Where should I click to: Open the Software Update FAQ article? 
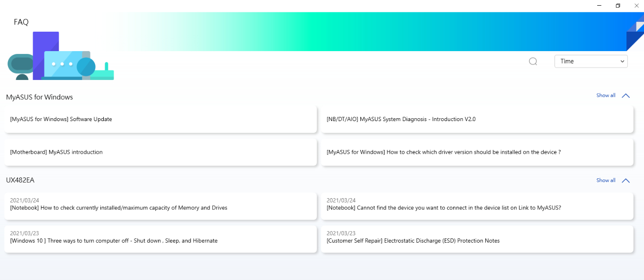[x=161, y=119]
